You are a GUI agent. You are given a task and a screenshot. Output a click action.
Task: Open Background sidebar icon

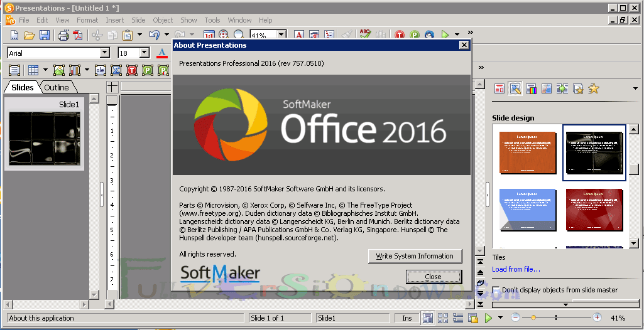[546, 88]
